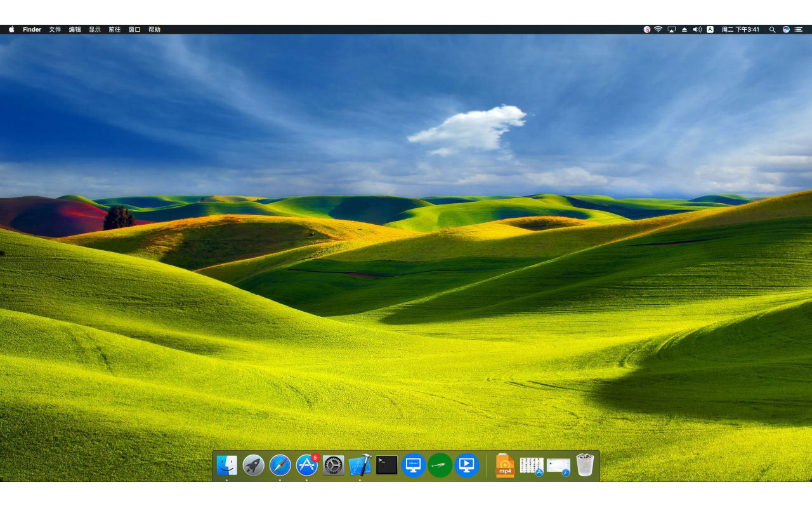Screen dimensions: 812x508
Task: Click the clock 周二 下午3:41
Action: [740, 29]
